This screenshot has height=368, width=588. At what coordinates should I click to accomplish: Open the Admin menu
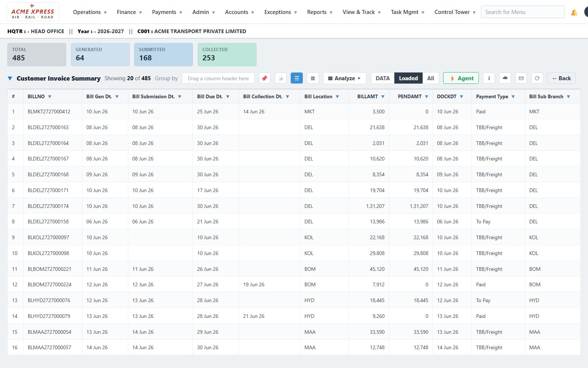204,12
